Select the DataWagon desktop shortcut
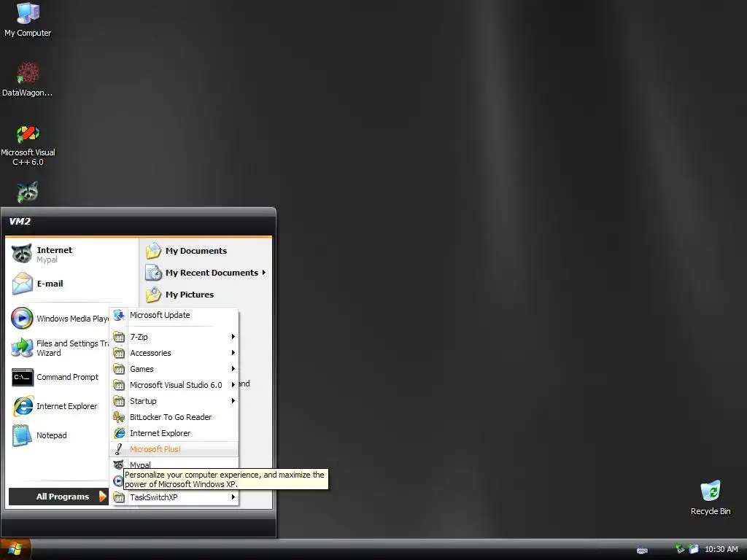 [x=27, y=79]
